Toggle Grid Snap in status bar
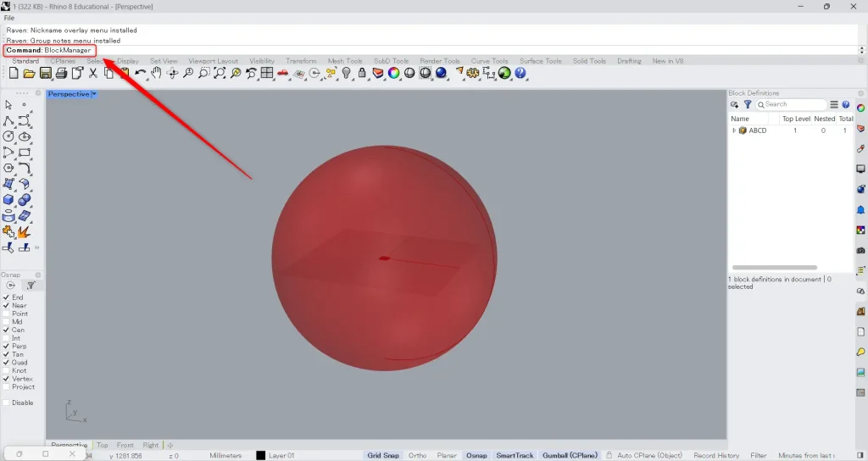The image size is (868, 461). (x=383, y=455)
